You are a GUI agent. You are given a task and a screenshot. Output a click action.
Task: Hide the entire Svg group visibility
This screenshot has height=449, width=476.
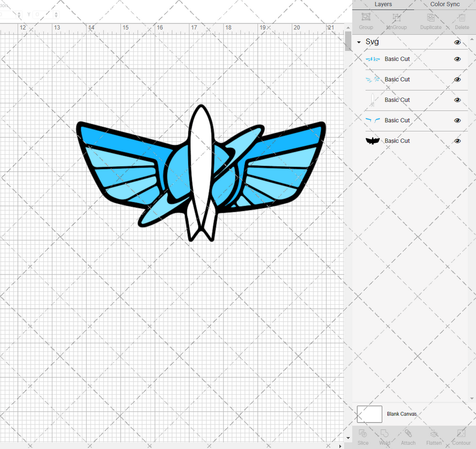point(457,42)
